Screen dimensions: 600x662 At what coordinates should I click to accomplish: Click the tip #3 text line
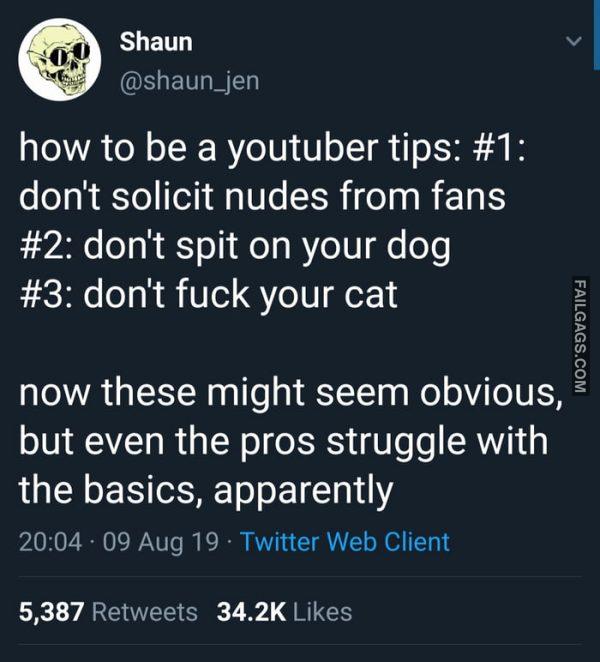[x=209, y=295]
